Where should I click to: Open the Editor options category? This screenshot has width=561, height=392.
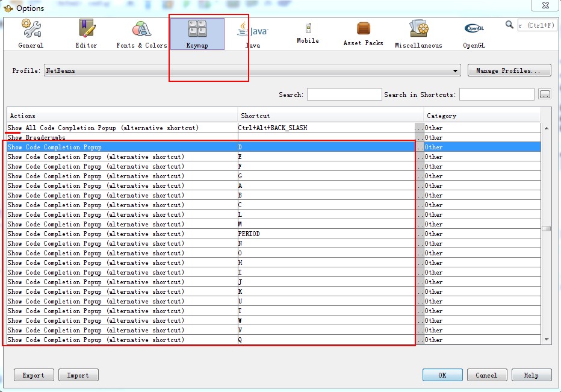pos(86,34)
